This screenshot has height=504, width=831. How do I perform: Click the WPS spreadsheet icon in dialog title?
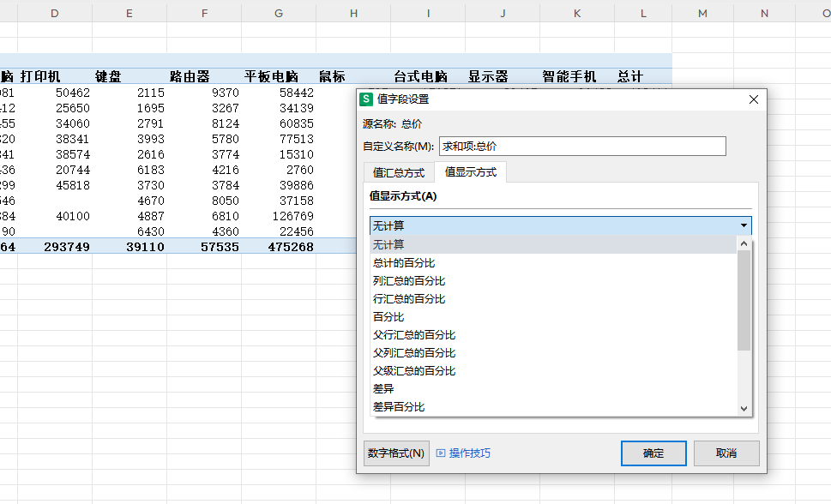coord(366,99)
